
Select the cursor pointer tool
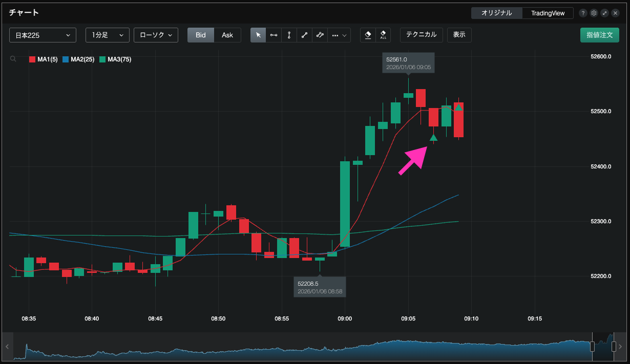click(x=258, y=35)
